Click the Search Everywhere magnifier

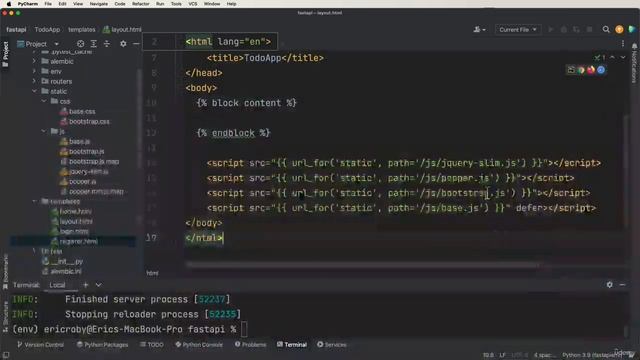pos(606,29)
